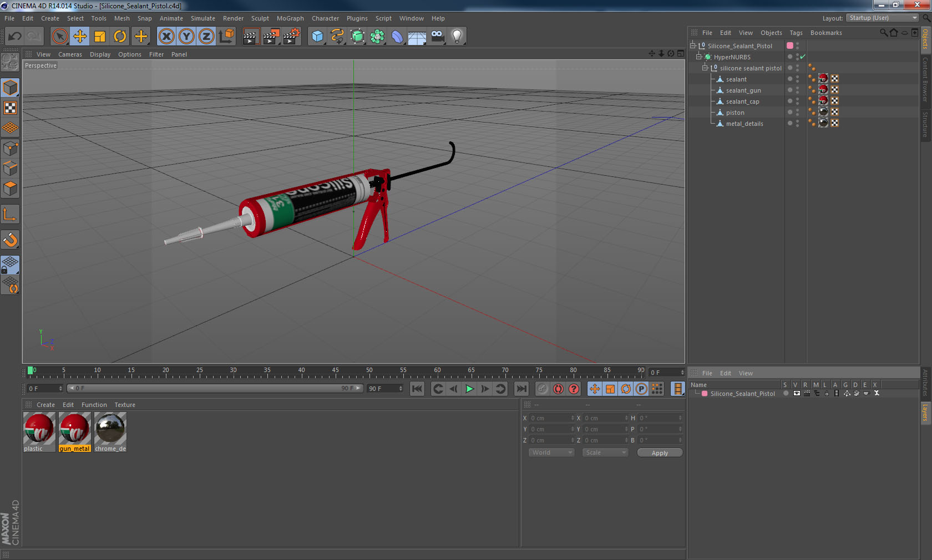
Task: Toggle the parameter keyframe P icon
Action: [x=641, y=389]
